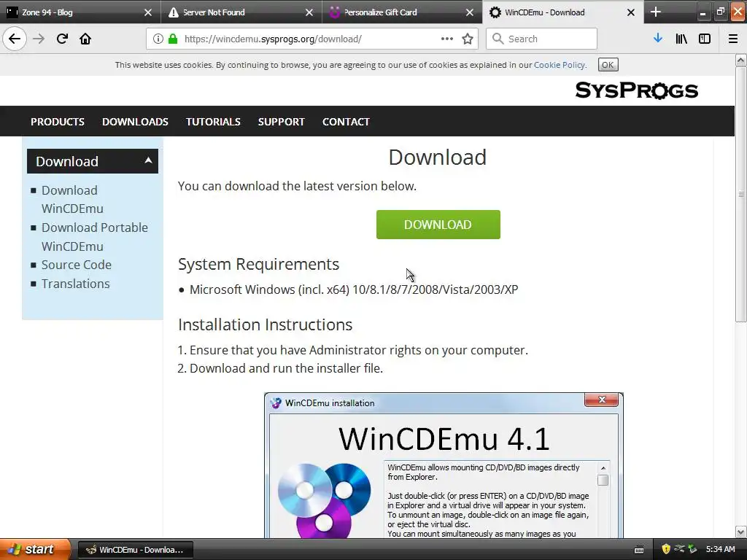Viewport: 747px width, 560px height.
Task: Click WinCDEmu taskbar window button
Action: 135,550
